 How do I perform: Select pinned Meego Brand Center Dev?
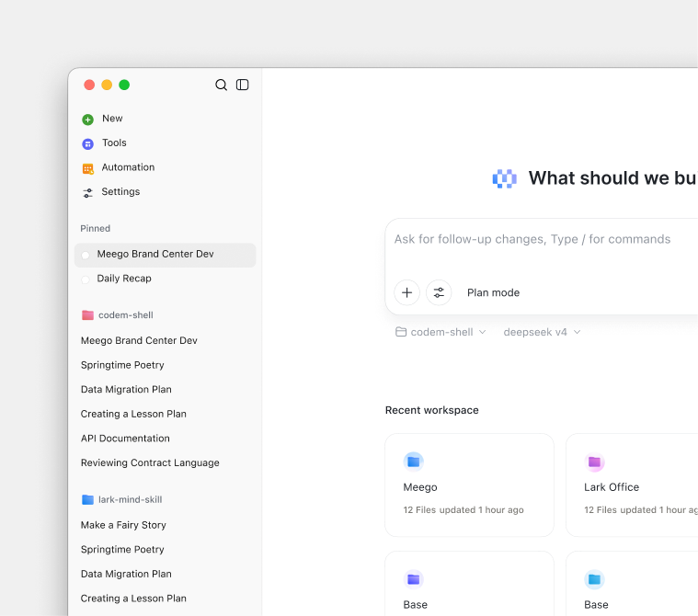click(166, 255)
